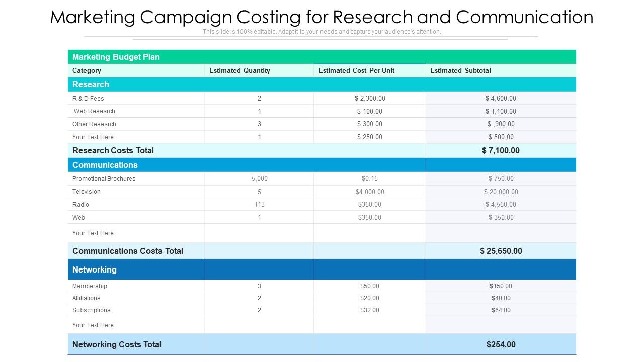Select the $ 4,550.00 subtotal cell
The image size is (644, 362).
click(x=501, y=205)
